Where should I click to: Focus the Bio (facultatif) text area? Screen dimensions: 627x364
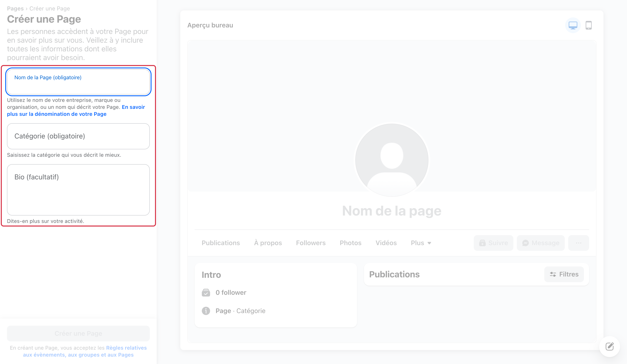(x=78, y=190)
